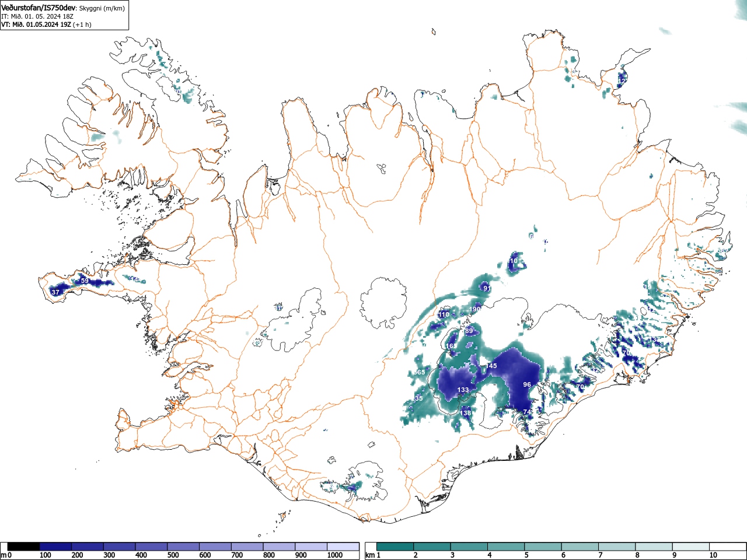
Task: Click the 133 visibility value on the map
Action: tap(463, 390)
